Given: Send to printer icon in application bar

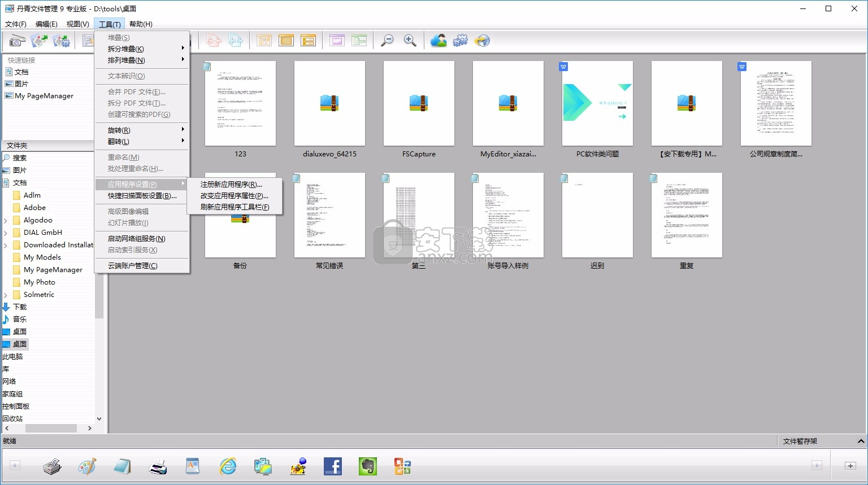Looking at the screenshot, I should [52, 466].
